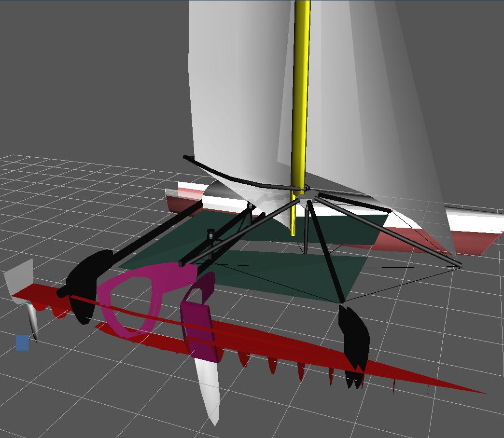Click the black front beam fairing
Image resolution: width=504 pixels, height=438 pixels.
click(x=355, y=338)
